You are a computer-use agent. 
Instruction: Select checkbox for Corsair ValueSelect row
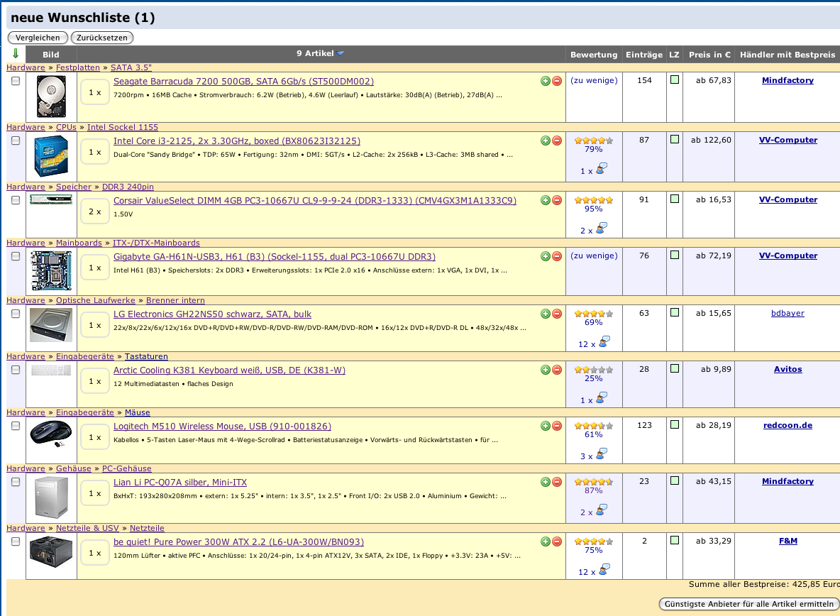click(x=16, y=200)
